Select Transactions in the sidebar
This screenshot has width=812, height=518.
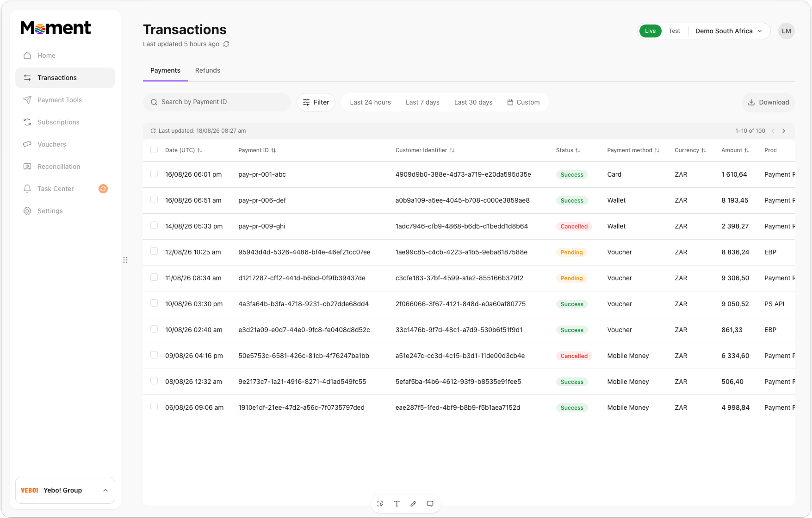coord(65,78)
